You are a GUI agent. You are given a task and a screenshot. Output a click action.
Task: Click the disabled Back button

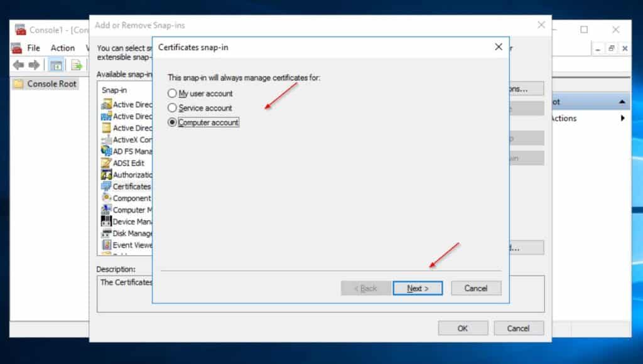[365, 288]
